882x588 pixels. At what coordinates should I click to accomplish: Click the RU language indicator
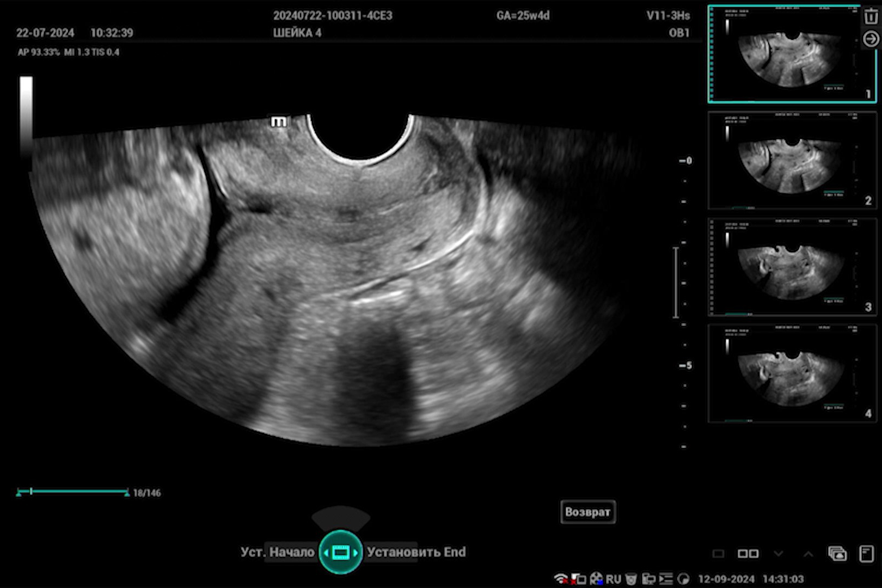(x=613, y=579)
